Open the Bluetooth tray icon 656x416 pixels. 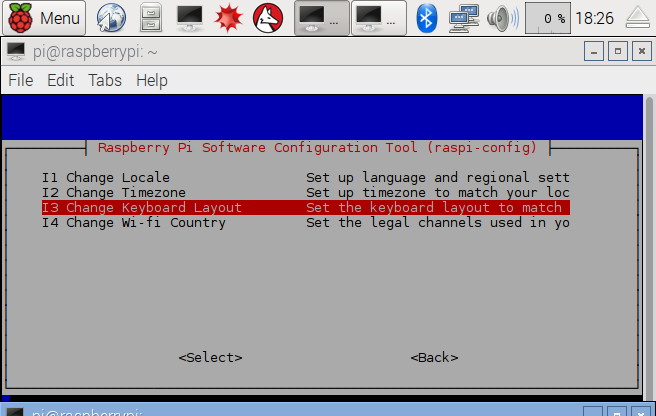(427, 18)
